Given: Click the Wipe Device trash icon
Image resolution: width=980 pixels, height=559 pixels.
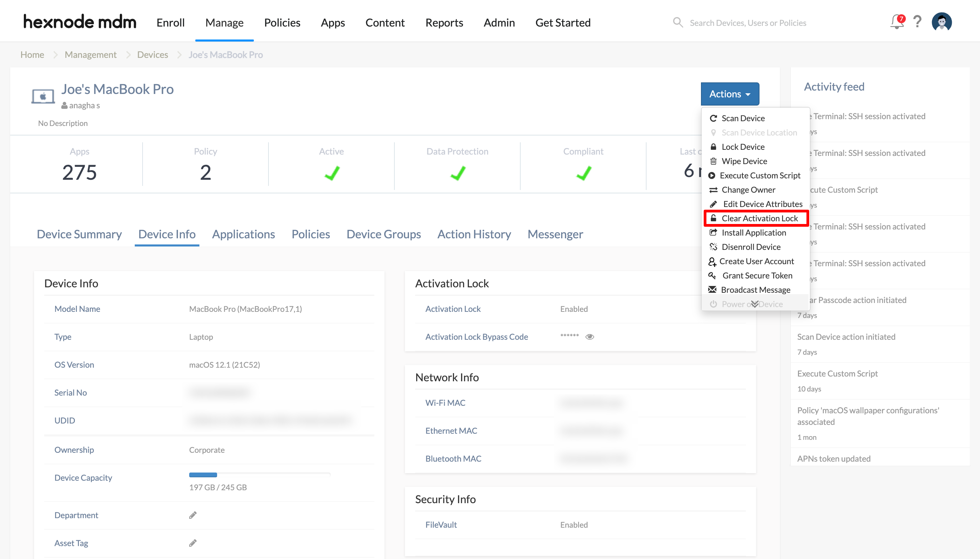Looking at the screenshot, I should pyautogui.click(x=713, y=161).
